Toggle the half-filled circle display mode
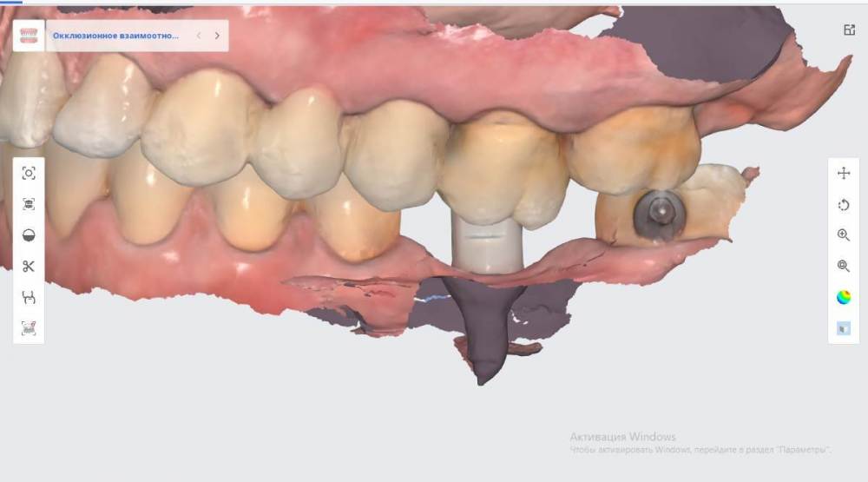The width and height of the screenshot is (868, 482). 29,235
